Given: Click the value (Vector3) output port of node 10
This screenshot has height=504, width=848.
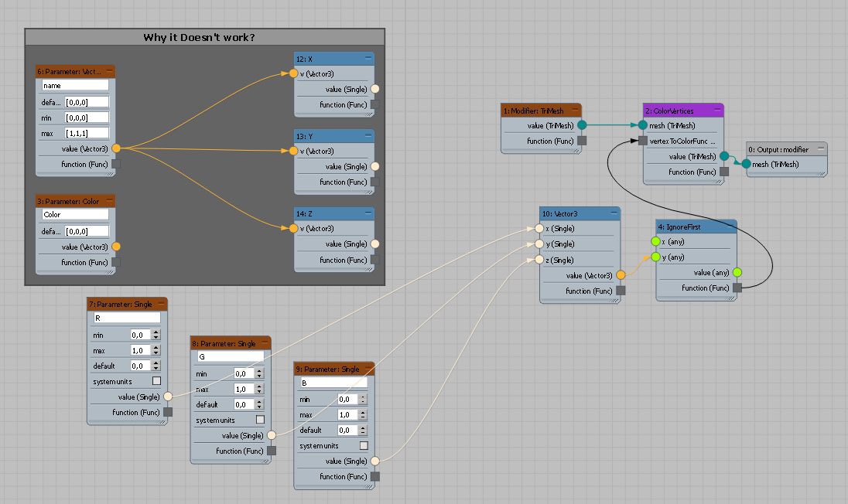Looking at the screenshot, I should [621, 275].
